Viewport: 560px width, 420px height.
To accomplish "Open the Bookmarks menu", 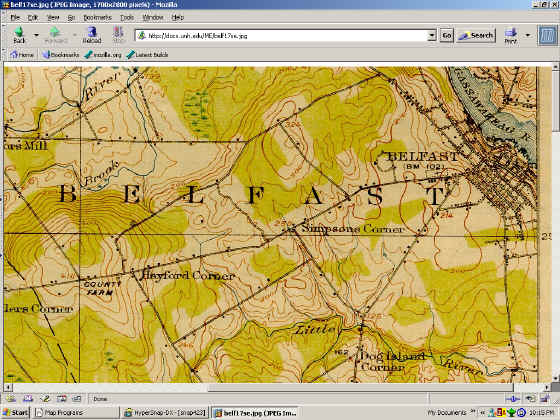I will [x=98, y=17].
